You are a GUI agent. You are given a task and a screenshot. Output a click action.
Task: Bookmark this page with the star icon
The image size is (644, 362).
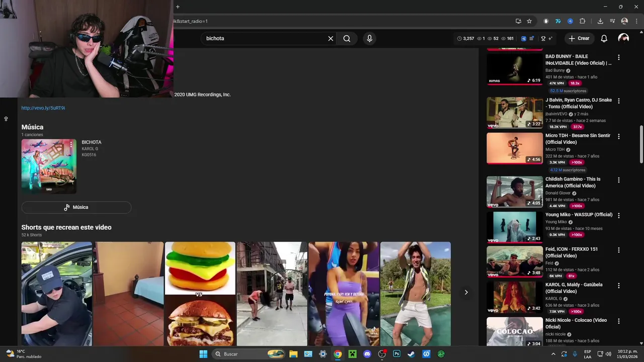point(529,21)
